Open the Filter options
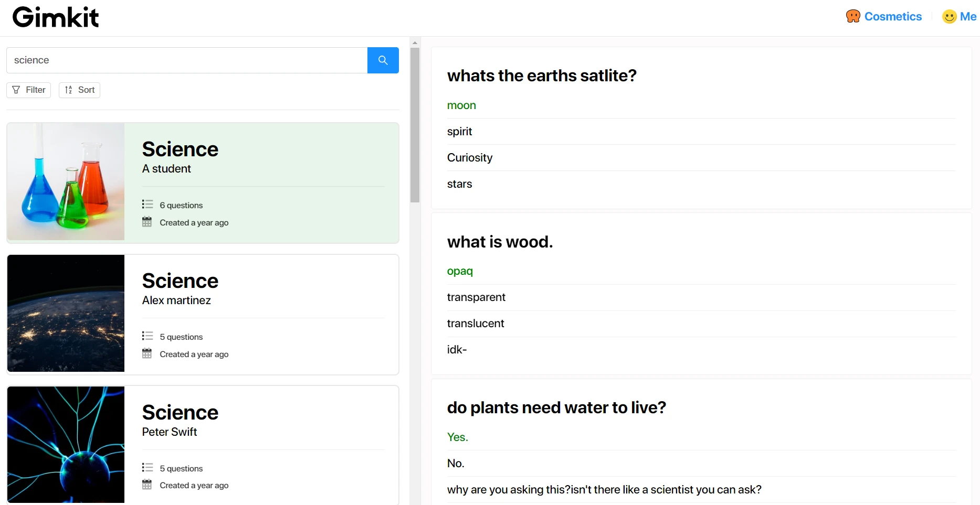The image size is (980, 505). [x=28, y=90]
